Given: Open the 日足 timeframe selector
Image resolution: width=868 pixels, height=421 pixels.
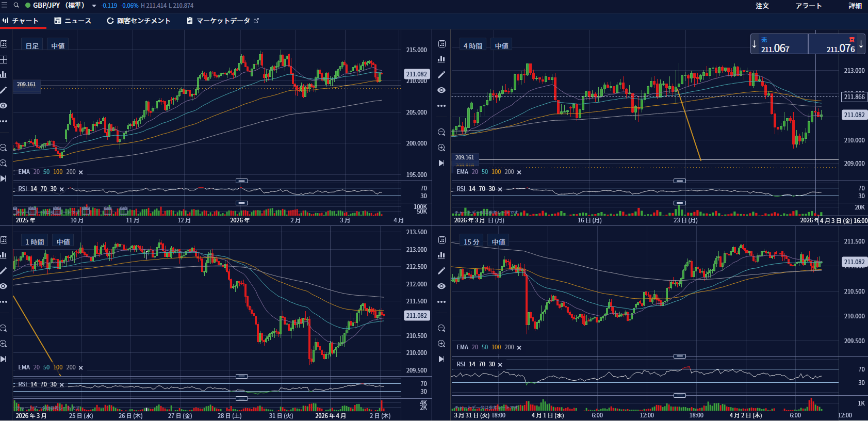Looking at the screenshot, I should (32, 46).
